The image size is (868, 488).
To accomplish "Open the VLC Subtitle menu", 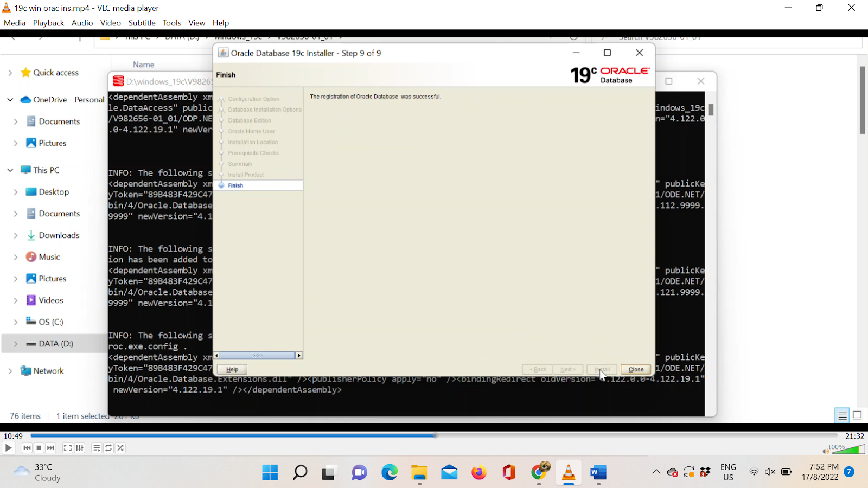I will (x=142, y=23).
